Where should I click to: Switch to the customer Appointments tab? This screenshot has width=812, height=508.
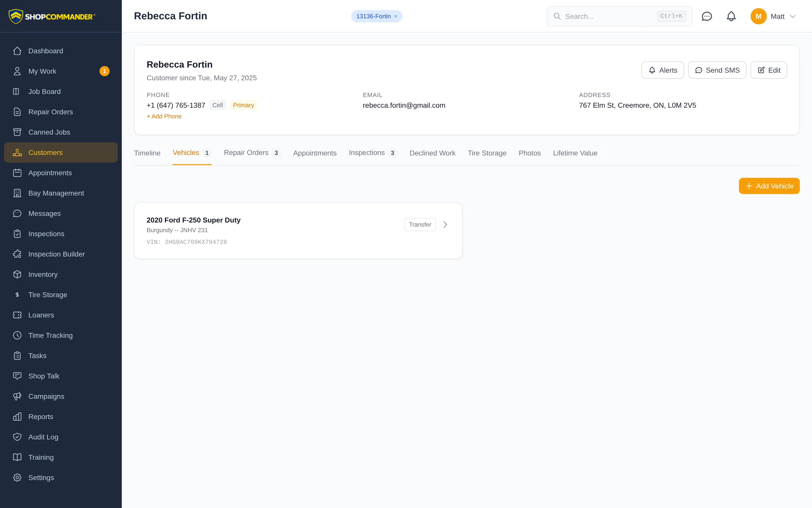(x=315, y=153)
